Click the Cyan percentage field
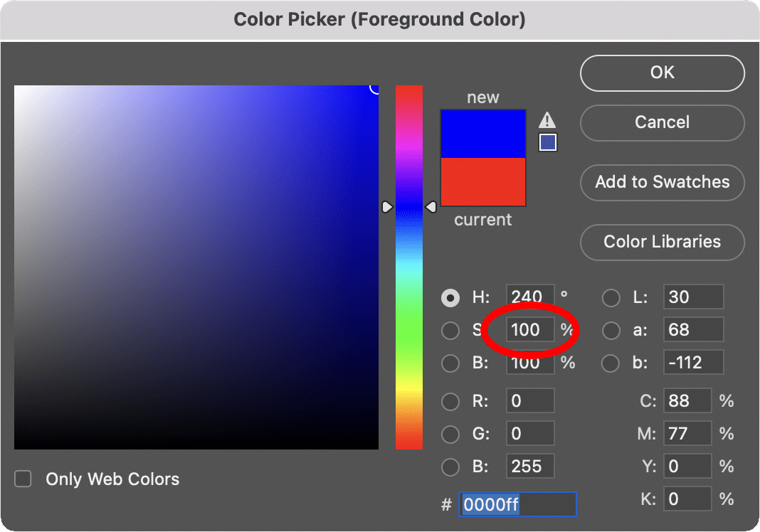Screen dimensions: 760x532 point(687,400)
